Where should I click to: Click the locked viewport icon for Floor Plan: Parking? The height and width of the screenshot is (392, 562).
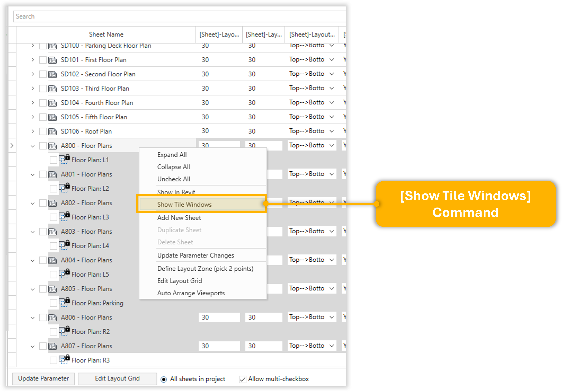64,302
